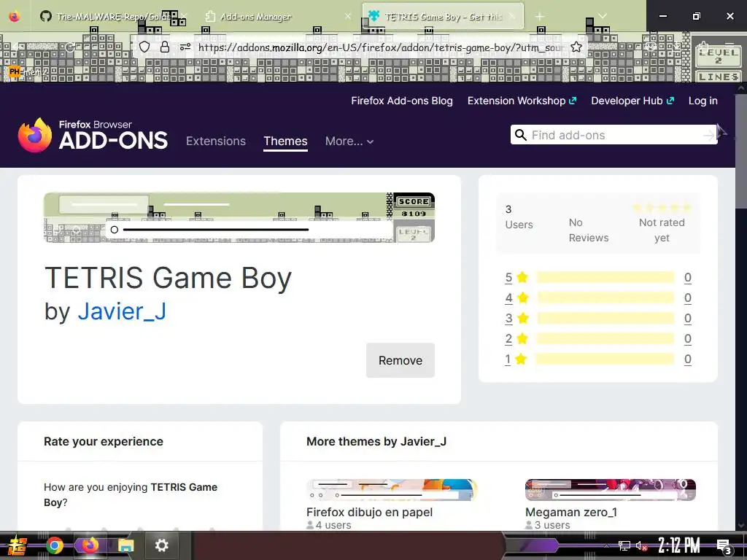Open the Windows Start menu icon
Viewport: 747px width, 560px height.
(18, 545)
